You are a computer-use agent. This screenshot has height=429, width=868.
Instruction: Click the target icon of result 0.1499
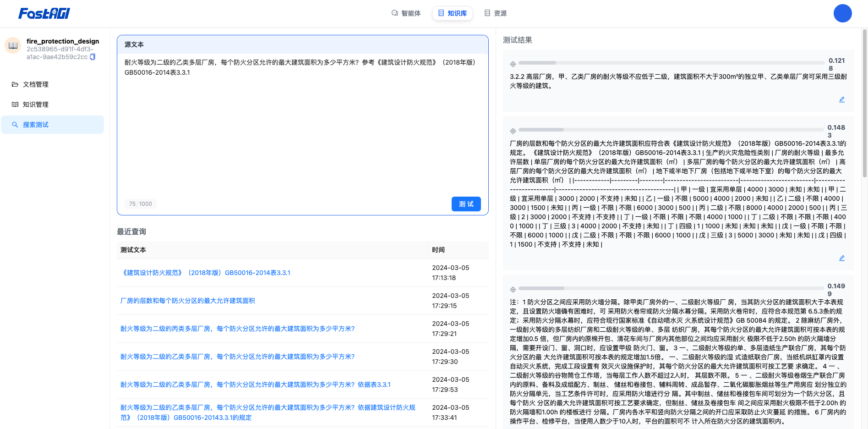click(513, 290)
